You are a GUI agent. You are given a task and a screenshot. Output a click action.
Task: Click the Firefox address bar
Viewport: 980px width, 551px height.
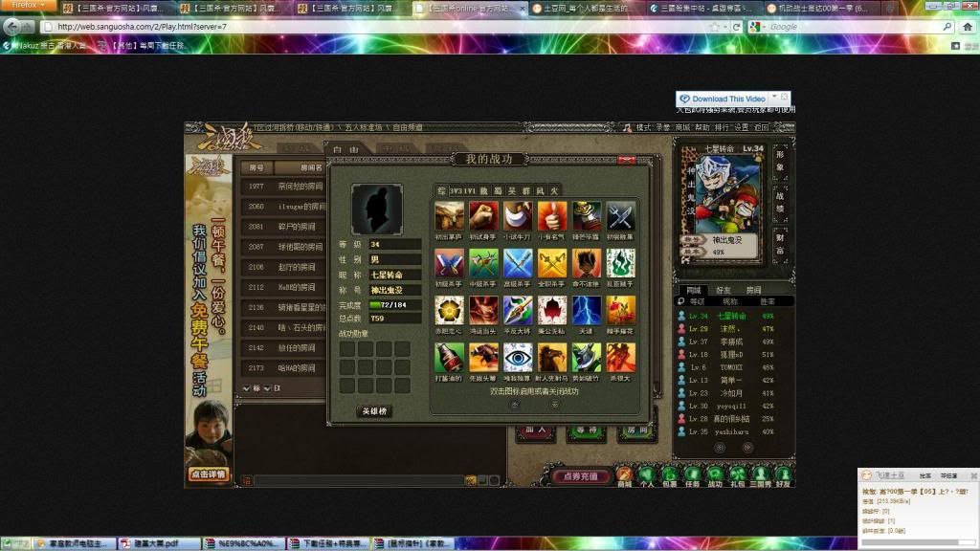(375, 27)
